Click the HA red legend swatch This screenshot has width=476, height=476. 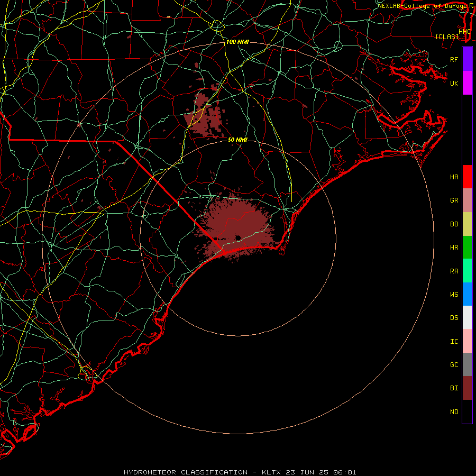pos(467,177)
